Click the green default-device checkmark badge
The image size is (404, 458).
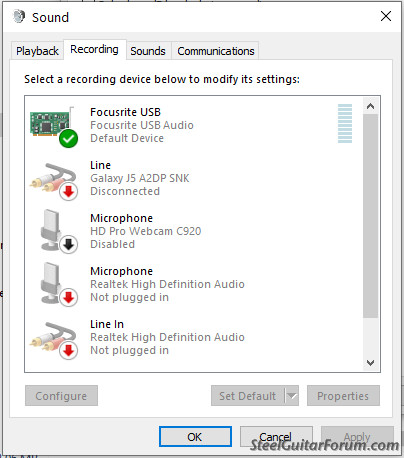69,139
